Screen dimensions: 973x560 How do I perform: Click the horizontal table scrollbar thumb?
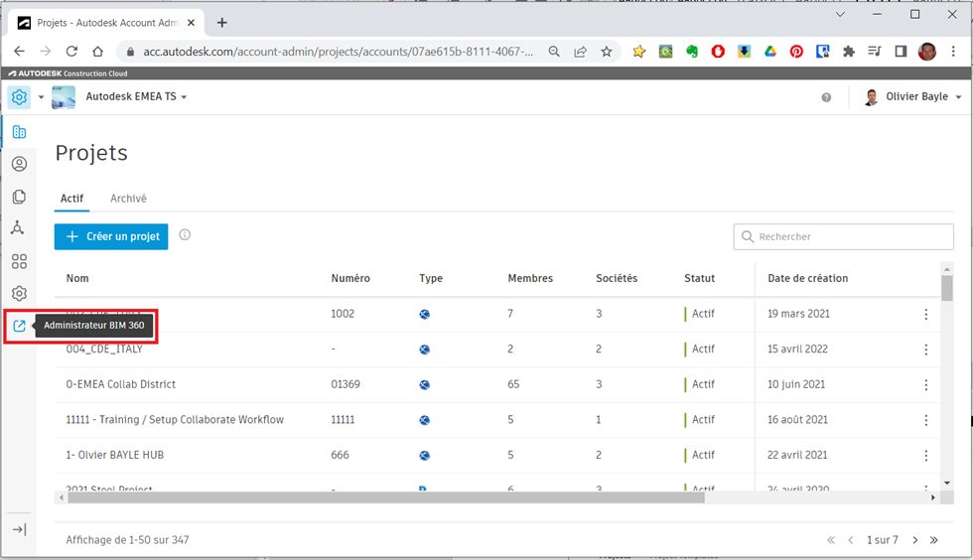(386, 497)
